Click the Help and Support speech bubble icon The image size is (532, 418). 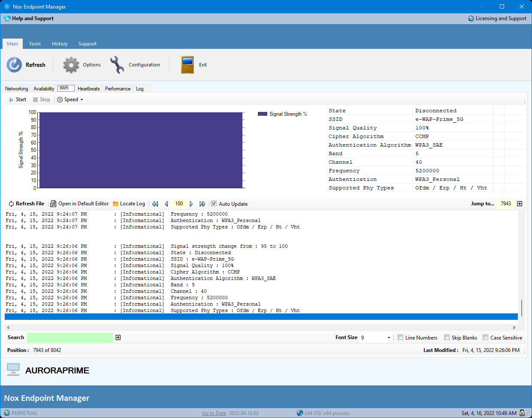(x=7, y=18)
